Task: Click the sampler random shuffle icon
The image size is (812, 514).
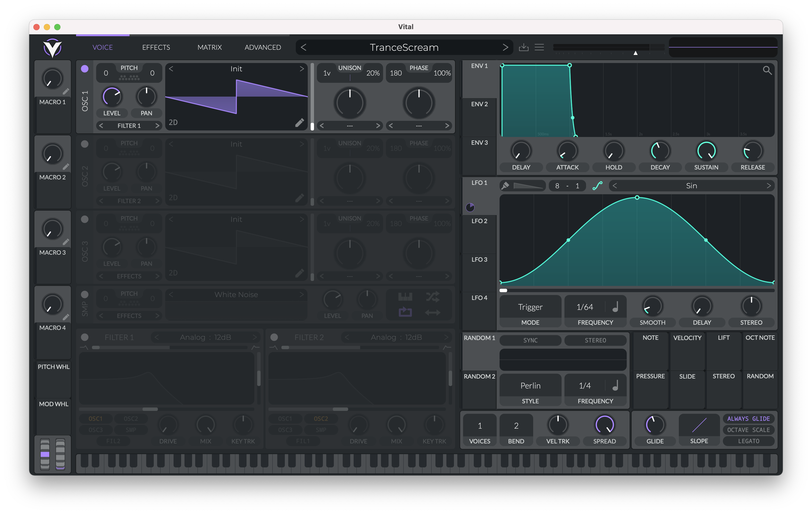Action: click(x=433, y=297)
